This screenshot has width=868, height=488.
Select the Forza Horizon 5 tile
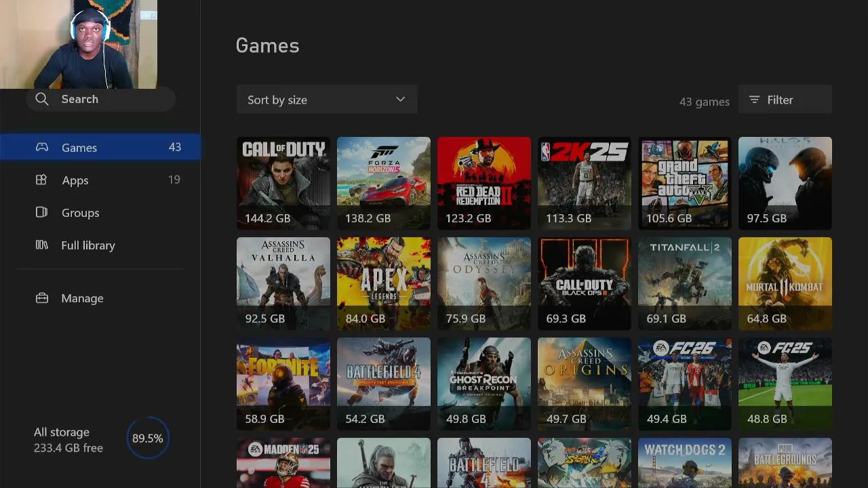[x=384, y=183]
